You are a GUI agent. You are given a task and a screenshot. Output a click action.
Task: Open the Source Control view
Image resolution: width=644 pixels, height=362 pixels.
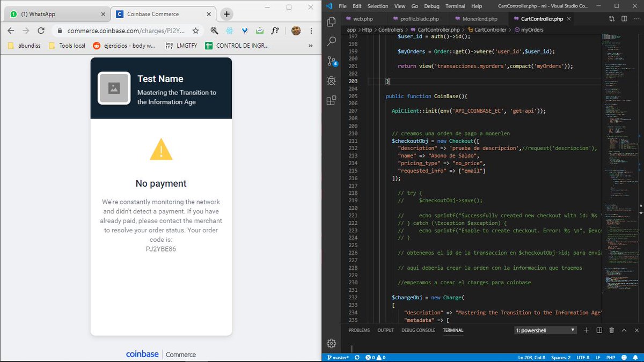coord(332,61)
